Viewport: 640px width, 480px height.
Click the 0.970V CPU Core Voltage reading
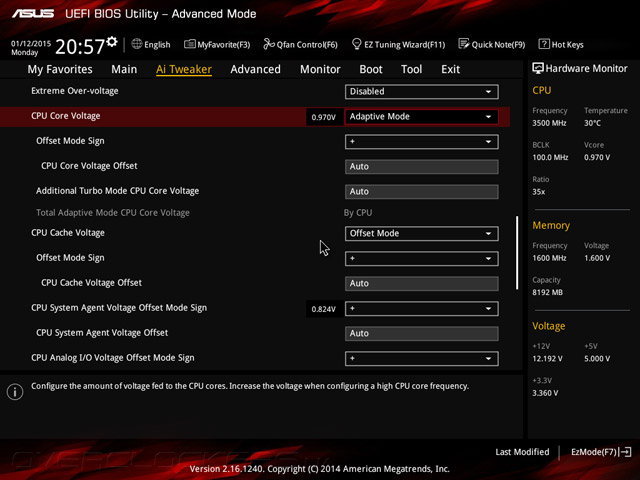[324, 117]
